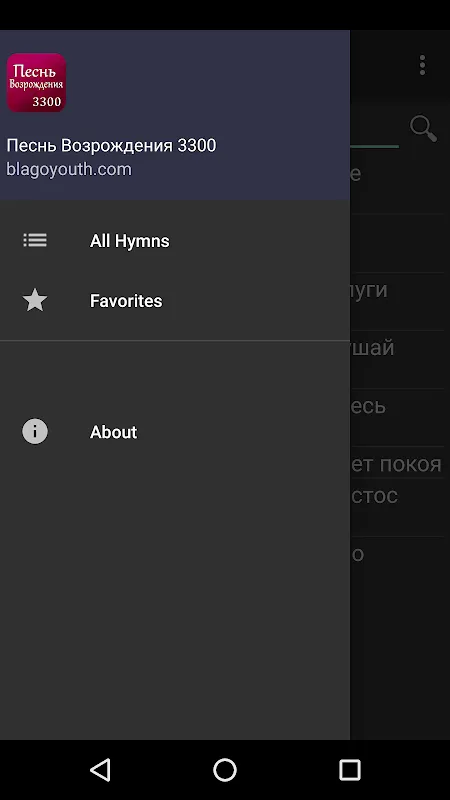
Task: Choose the All Hymns menu entry
Action: pyautogui.click(x=175, y=240)
